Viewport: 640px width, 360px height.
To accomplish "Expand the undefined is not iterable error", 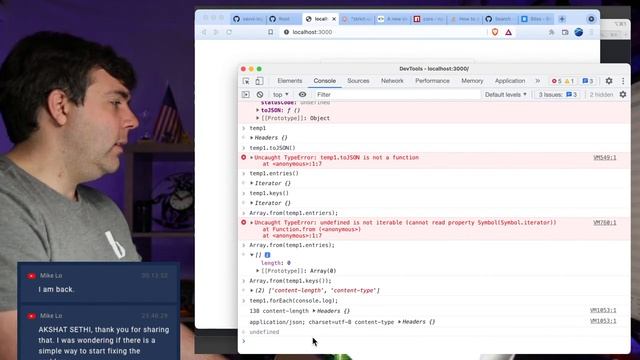I will [251, 222].
